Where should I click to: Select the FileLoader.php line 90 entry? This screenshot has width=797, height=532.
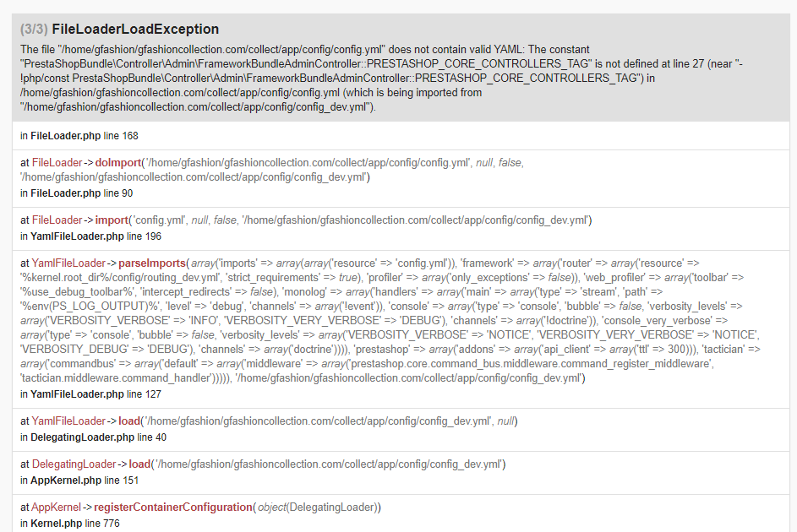[77, 193]
